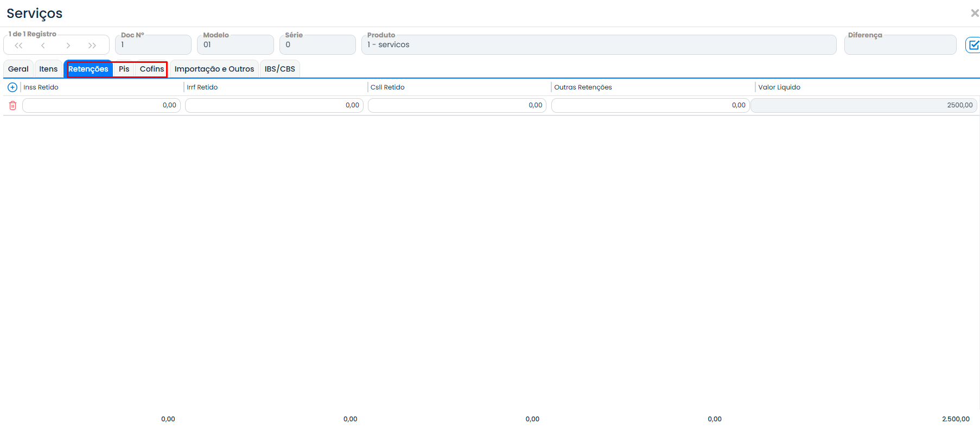Click the 2.500,00 total at bottom

coord(956,419)
